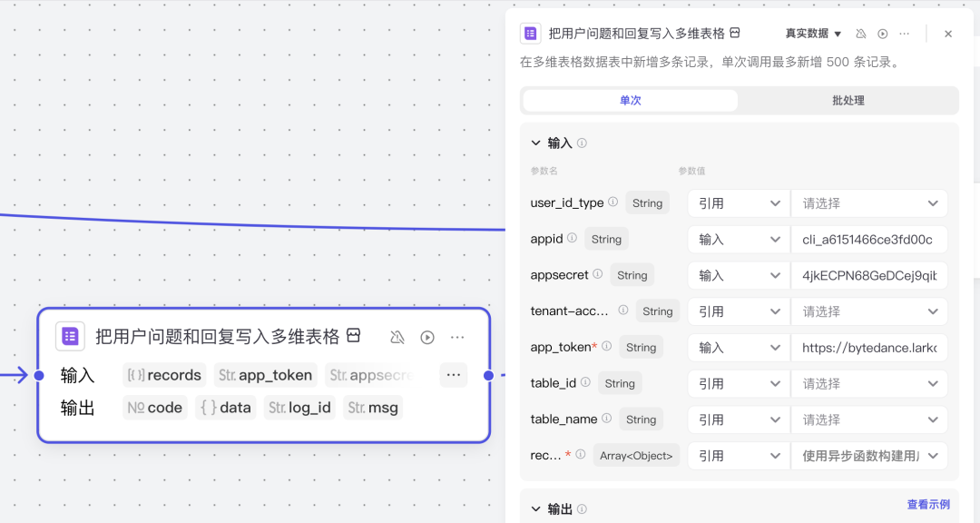Click the store icon after panel title

pyautogui.click(x=735, y=33)
